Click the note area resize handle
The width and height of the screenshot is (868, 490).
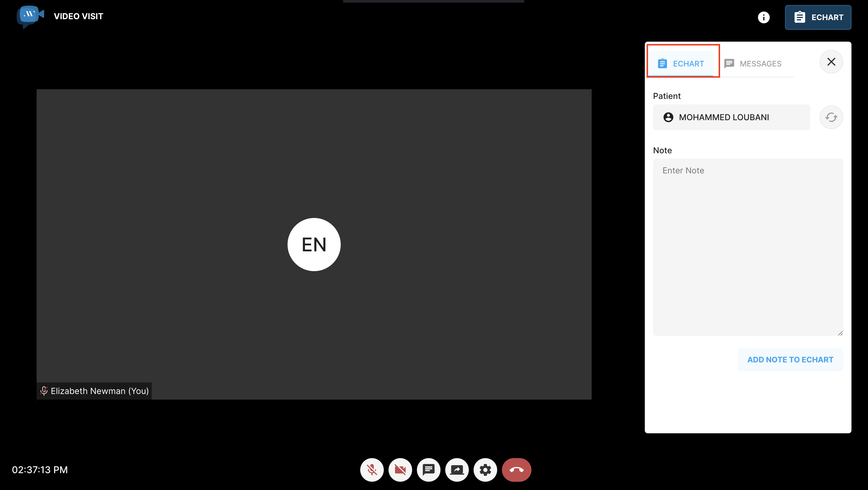pyautogui.click(x=840, y=333)
